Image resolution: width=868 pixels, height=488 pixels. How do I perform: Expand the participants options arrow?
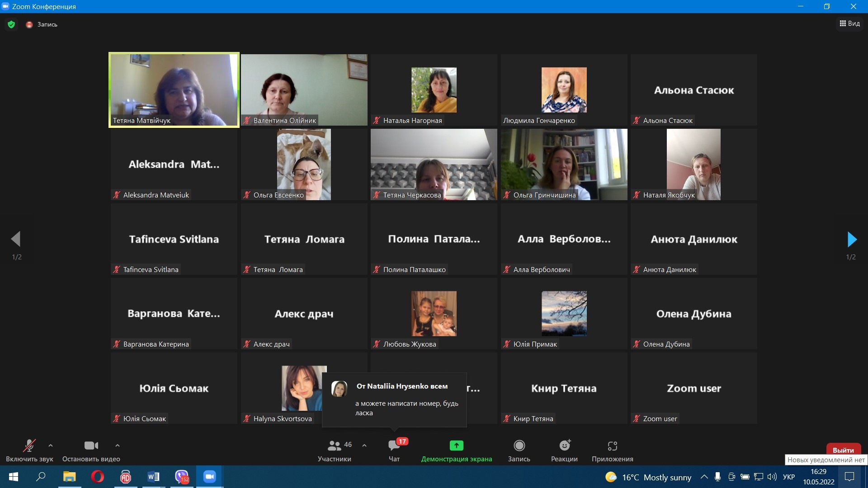pyautogui.click(x=364, y=446)
